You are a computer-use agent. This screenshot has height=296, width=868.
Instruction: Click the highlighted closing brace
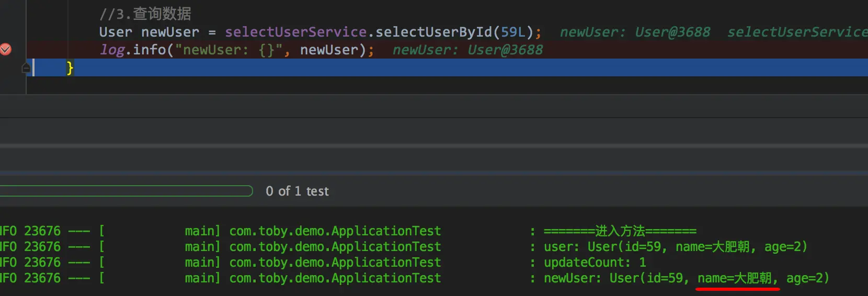(x=70, y=68)
